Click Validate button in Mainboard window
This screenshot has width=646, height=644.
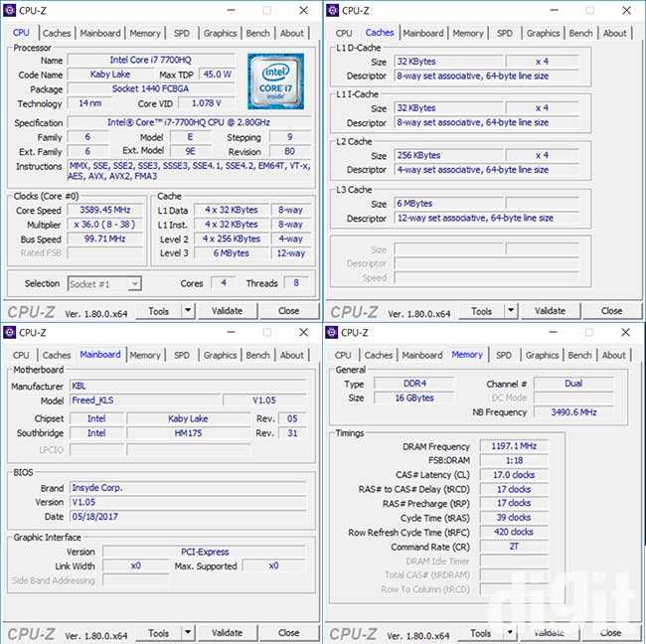[227, 632]
